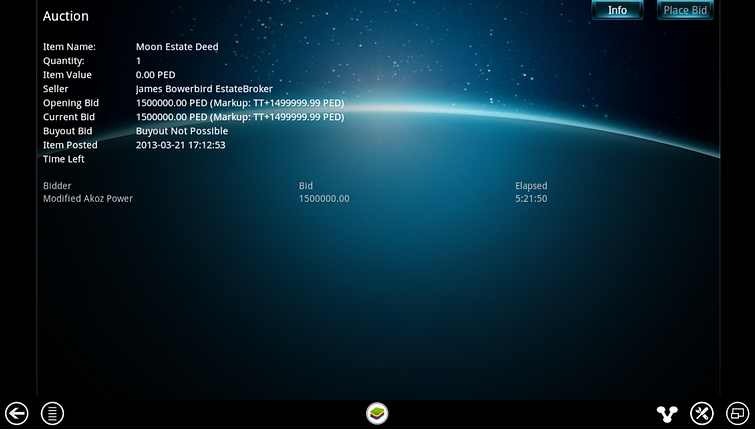The image size is (755, 430).
Task: Click elapsed time 5:21:50
Action: [531, 198]
